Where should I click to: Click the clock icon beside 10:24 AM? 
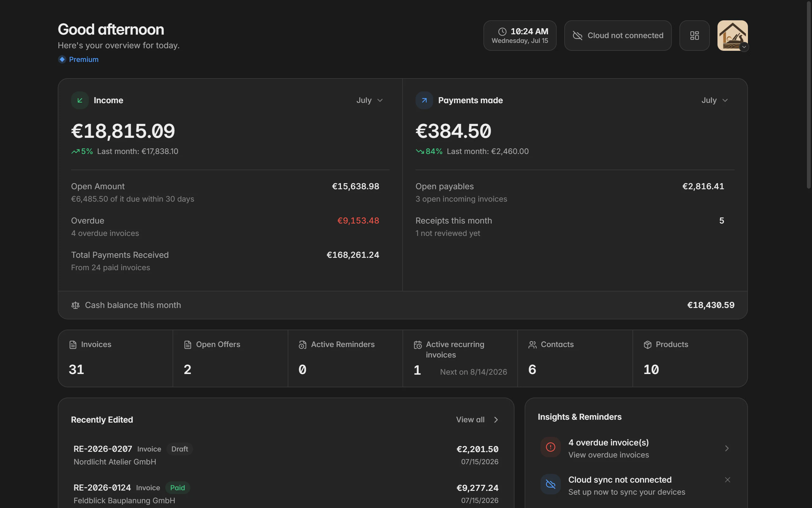502,31
